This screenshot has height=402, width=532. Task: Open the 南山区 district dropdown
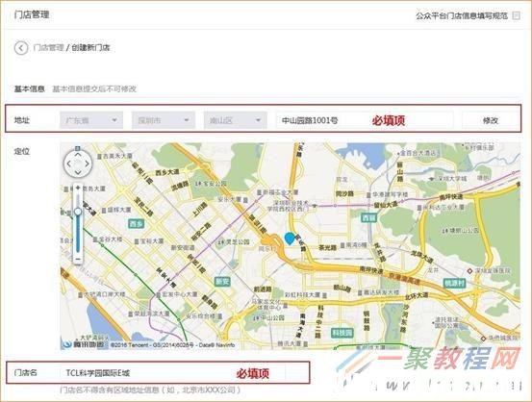pyautogui.click(x=235, y=120)
